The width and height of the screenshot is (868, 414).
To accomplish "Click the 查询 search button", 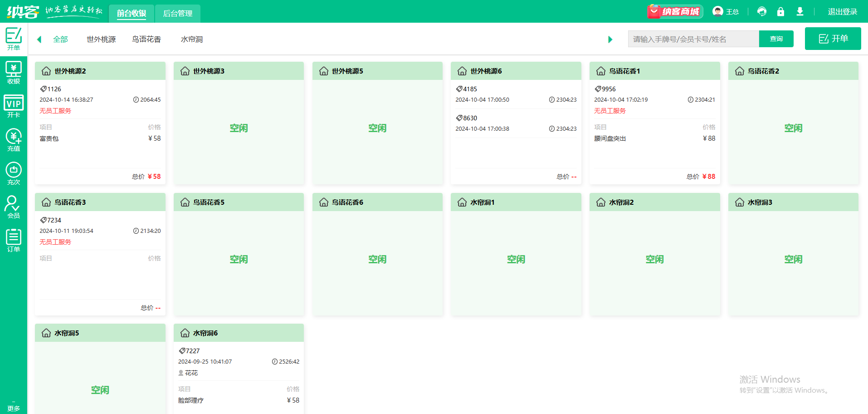I will (776, 39).
